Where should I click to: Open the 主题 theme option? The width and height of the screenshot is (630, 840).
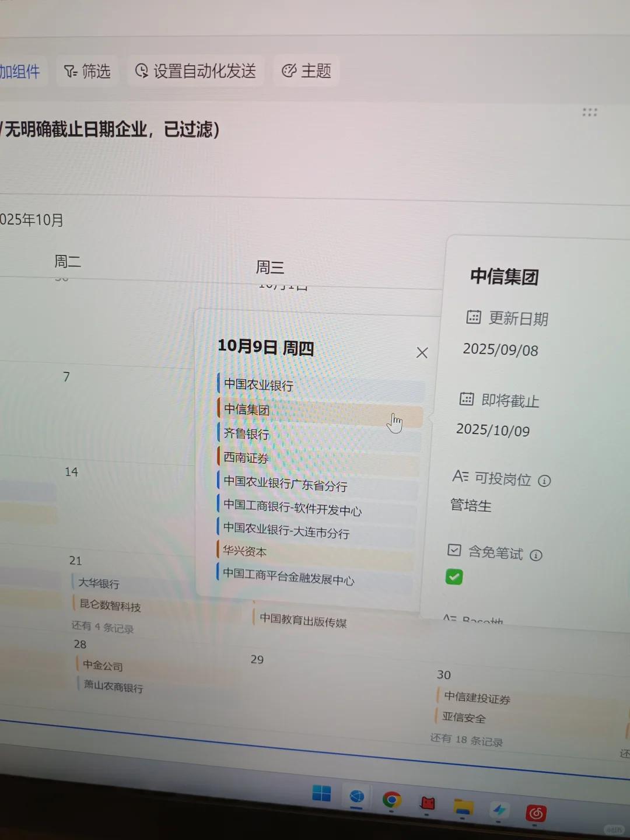tap(306, 71)
